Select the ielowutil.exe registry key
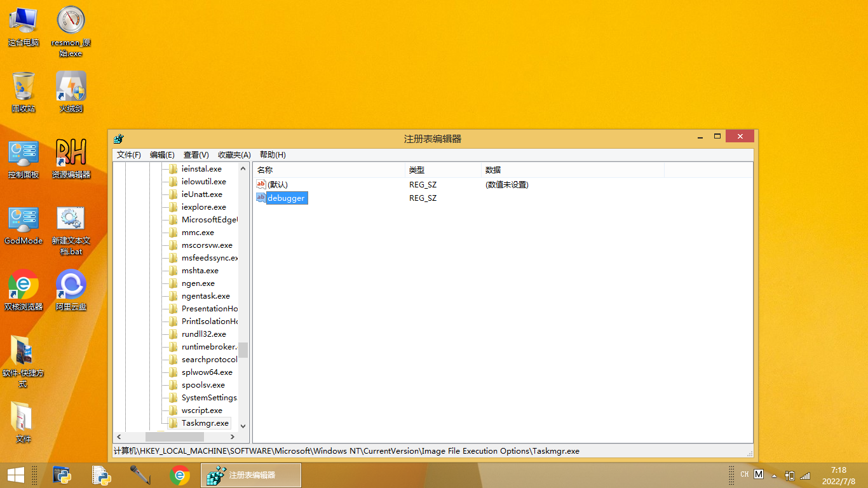868x488 pixels. (x=203, y=182)
